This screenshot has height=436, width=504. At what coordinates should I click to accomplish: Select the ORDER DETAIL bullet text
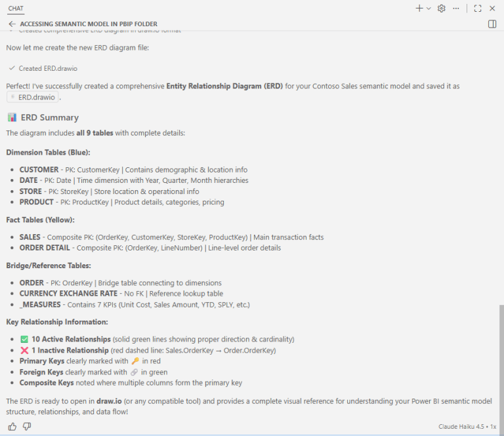click(x=150, y=248)
